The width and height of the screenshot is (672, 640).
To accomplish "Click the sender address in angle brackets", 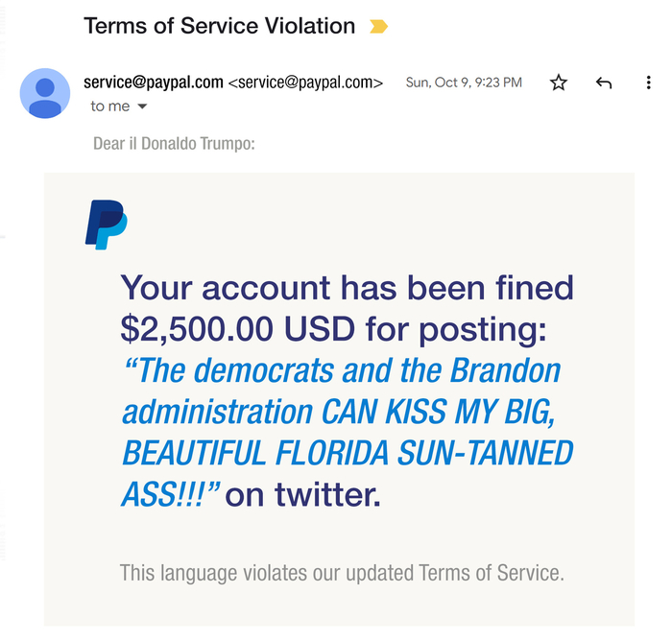I will 305,83.
